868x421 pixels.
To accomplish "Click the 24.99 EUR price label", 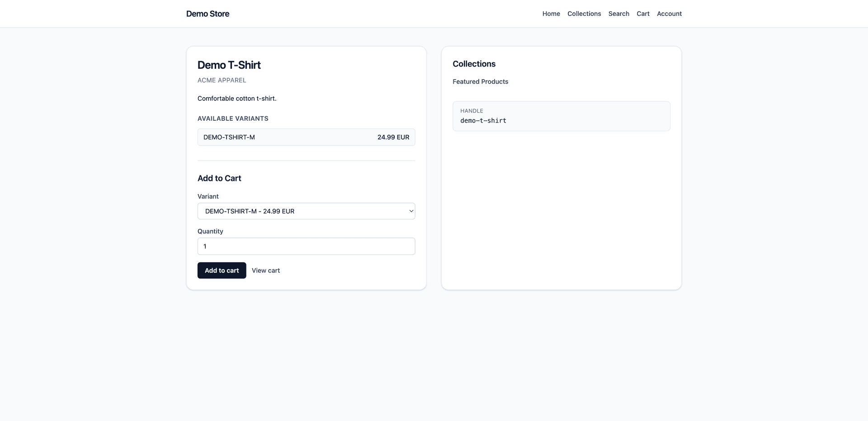I will coord(393,137).
